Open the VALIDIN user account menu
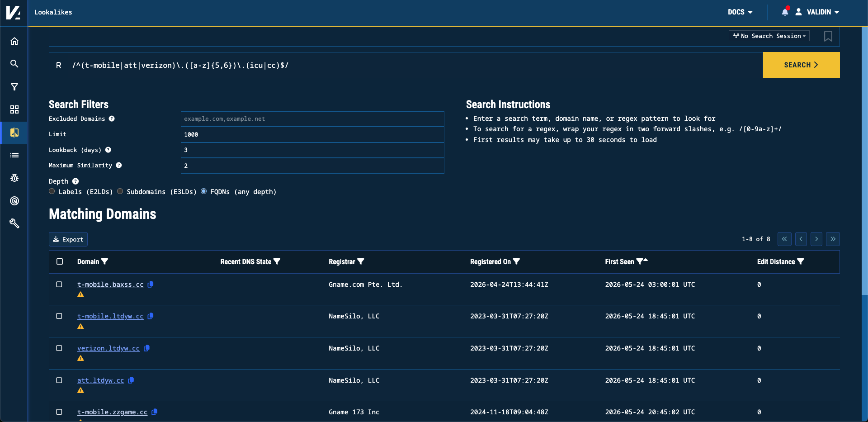 pos(817,12)
